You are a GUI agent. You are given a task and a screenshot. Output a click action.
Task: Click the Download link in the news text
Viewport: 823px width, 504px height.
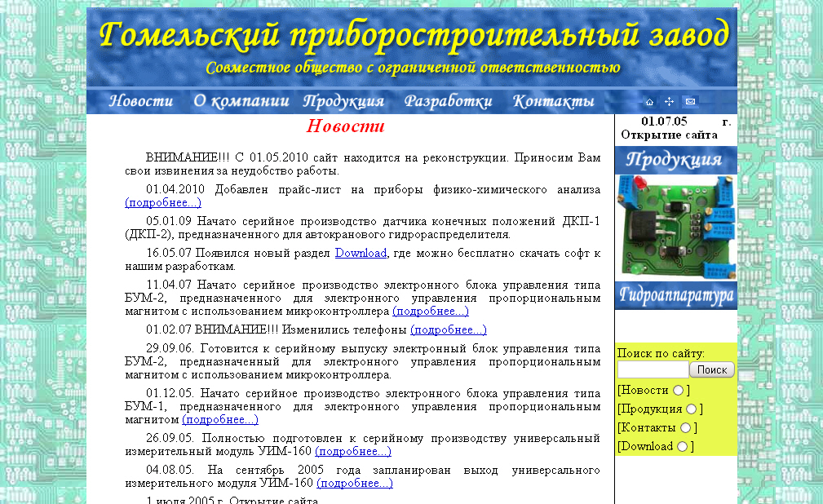tap(361, 253)
